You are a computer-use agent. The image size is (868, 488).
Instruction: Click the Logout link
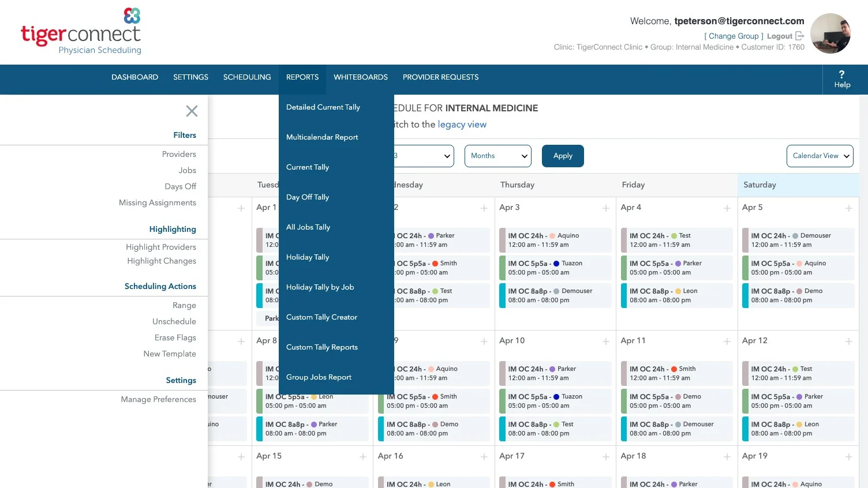point(780,36)
